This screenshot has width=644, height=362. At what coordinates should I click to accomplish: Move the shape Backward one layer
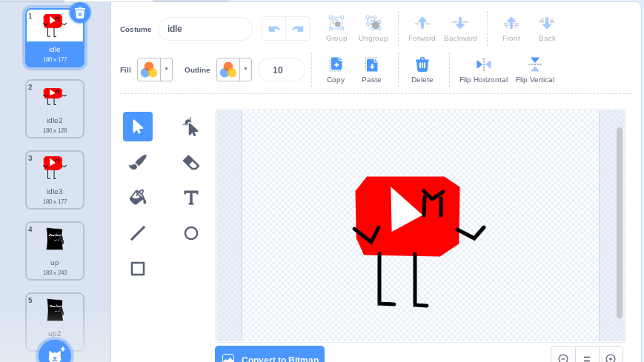[460, 29]
